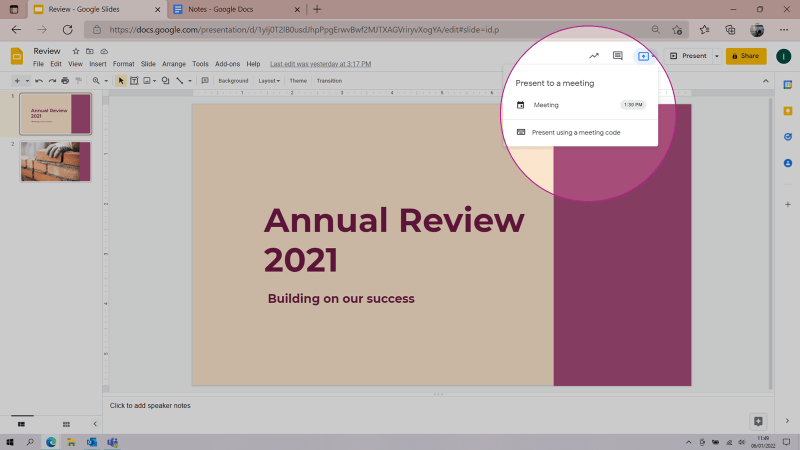Open Tasks in the side panel
This screenshot has width=800, height=450.
point(788,137)
